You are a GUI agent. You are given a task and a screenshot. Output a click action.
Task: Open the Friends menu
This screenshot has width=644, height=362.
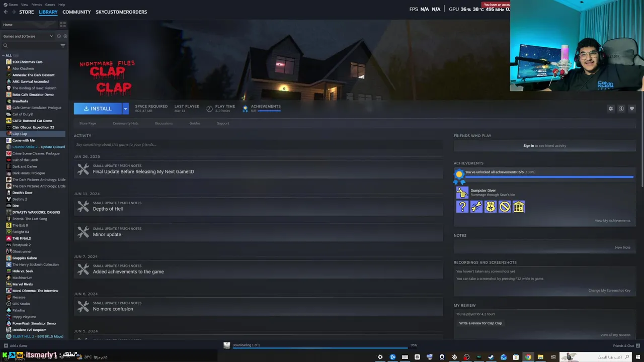tap(37, 5)
